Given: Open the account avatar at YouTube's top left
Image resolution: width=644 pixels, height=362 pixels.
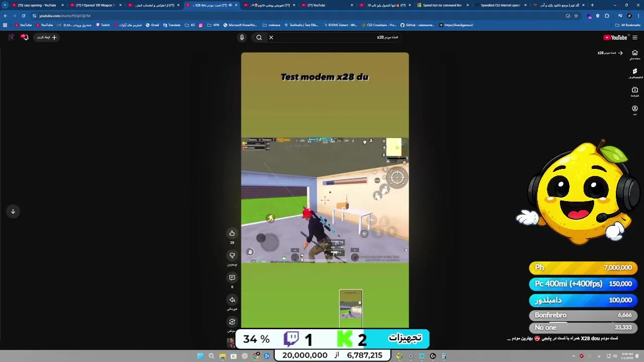Looking at the screenshot, I should (11, 37).
